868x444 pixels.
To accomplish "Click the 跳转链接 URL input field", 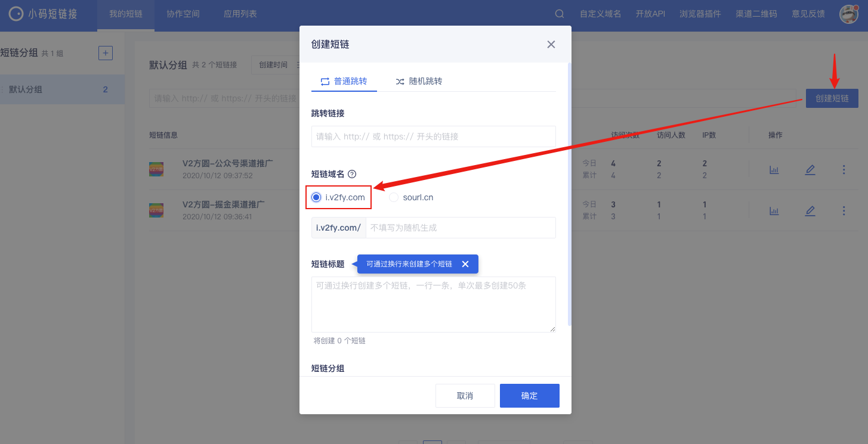I will (434, 136).
